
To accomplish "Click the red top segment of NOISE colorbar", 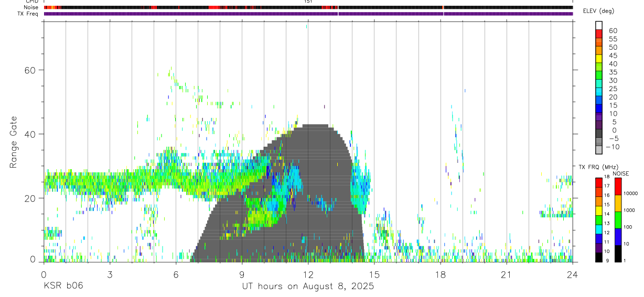I will (618, 186).
